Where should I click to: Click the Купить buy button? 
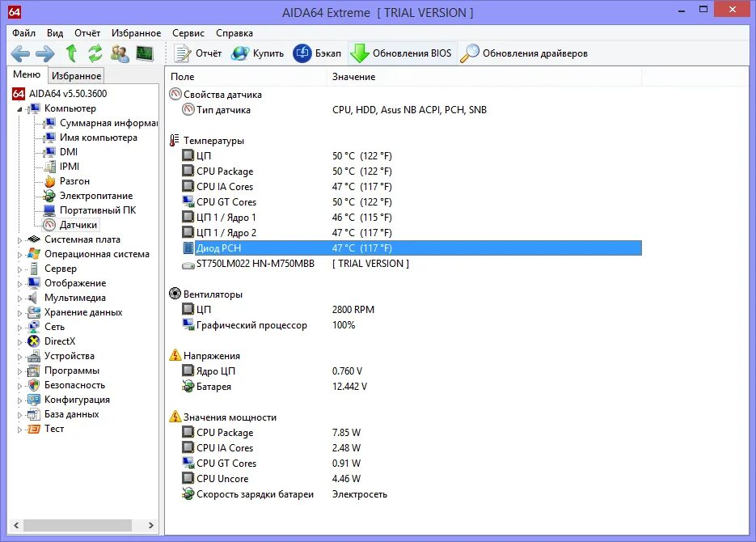click(257, 53)
